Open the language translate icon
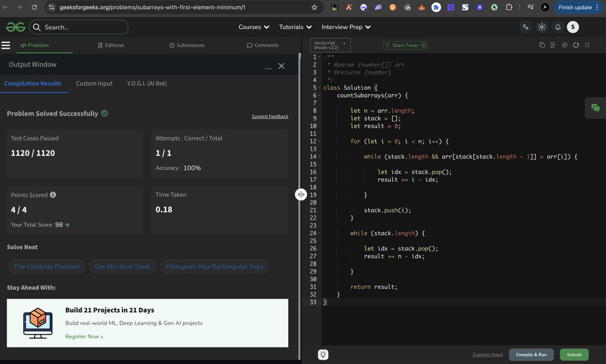Viewport: 606px width, 364px height. (526, 27)
